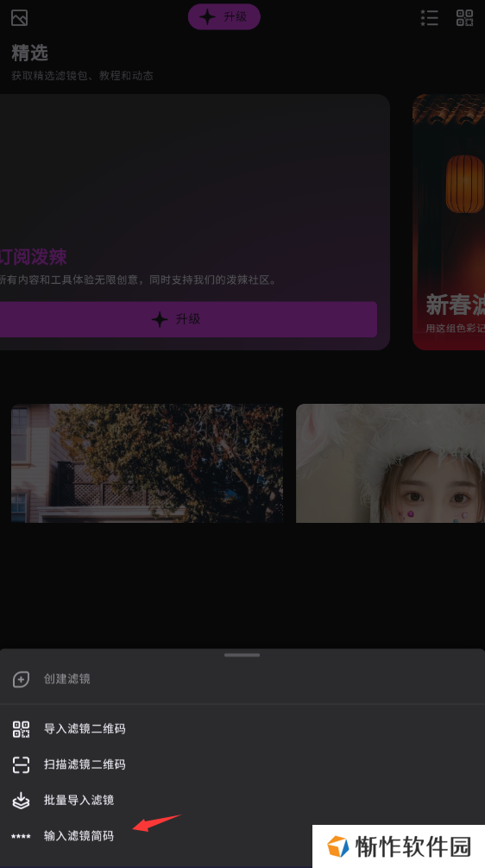Open the photo gallery icon
The image size is (485, 868).
coord(19,18)
